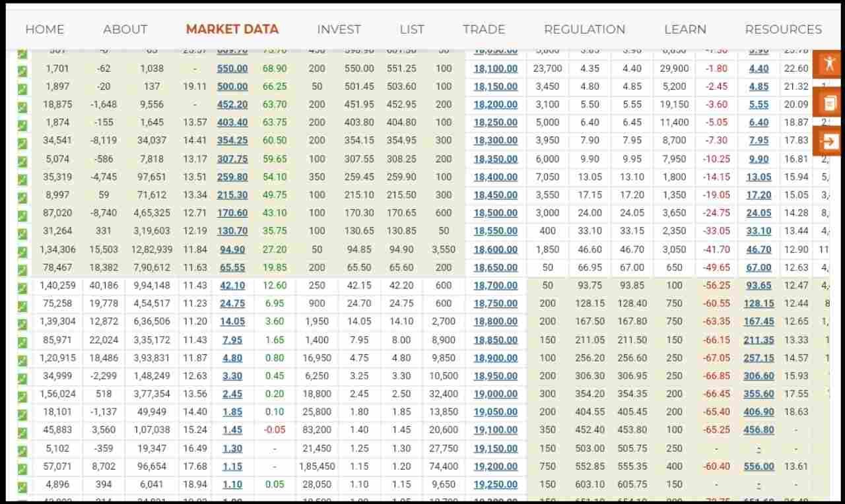Click the put change value -56.25
Viewport: 845px width, 504px height.
tap(716, 286)
